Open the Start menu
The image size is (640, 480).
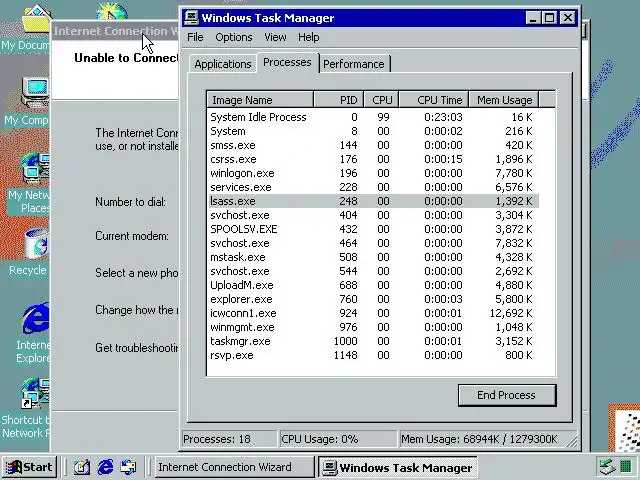(29, 467)
